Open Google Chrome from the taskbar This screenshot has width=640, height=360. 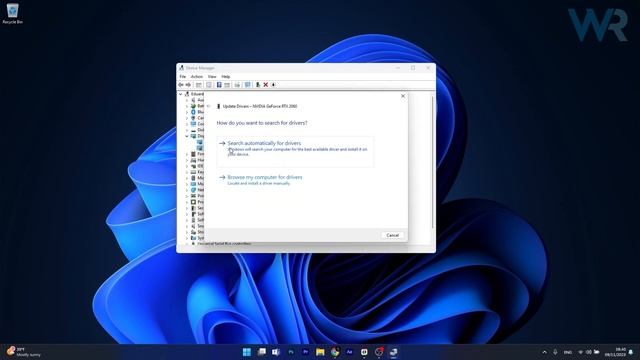point(335,352)
